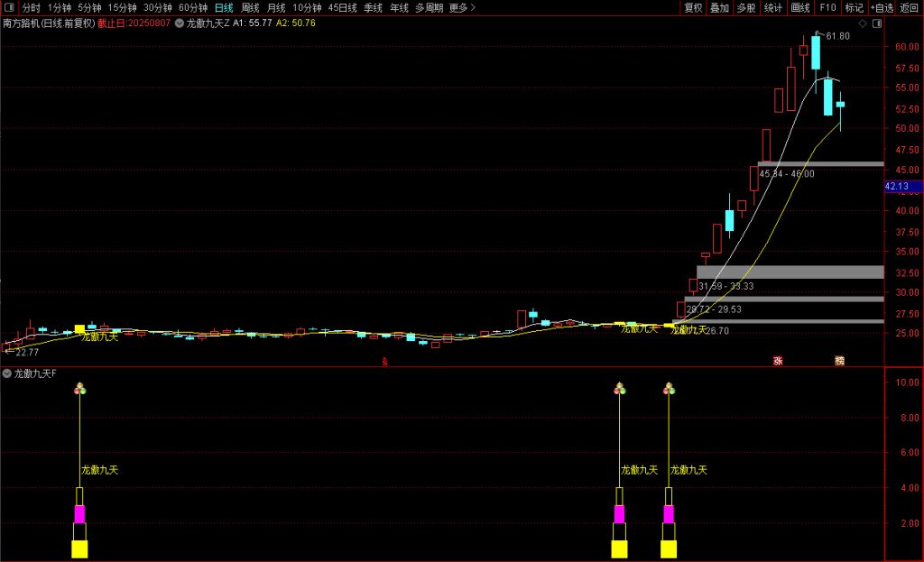Image resolution: width=924 pixels, height=562 pixels.
Task: Click the panel layout icon at top-left
Action: (9, 8)
